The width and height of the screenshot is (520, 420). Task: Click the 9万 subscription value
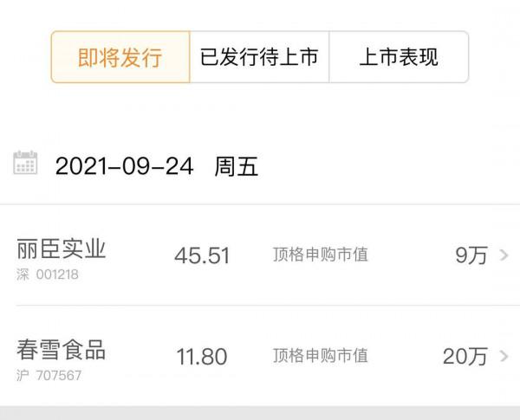(471, 255)
